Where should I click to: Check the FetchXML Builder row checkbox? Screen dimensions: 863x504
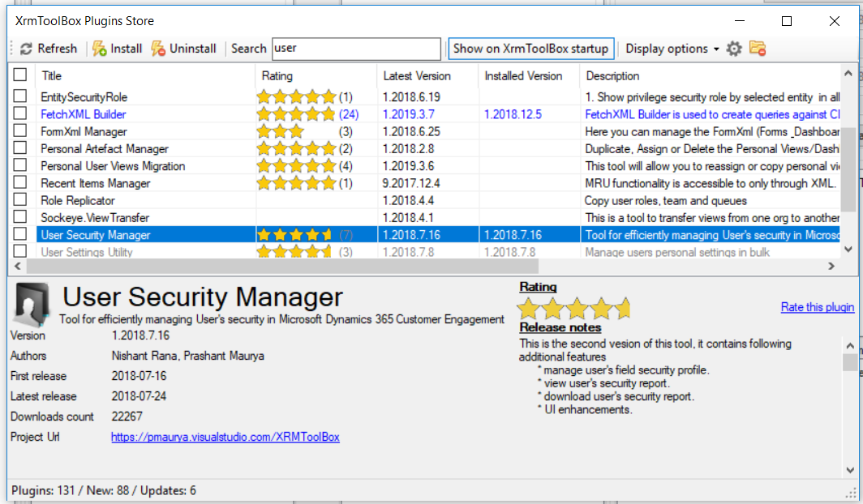pos(20,114)
